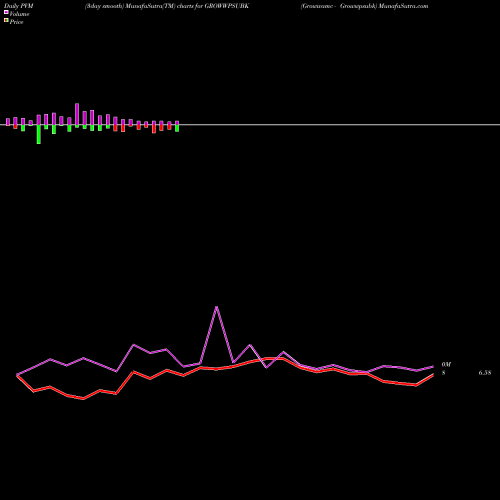Click the right end of the red price line
Image resolution: width=500 pixels, height=500 pixels.
(433, 375)
